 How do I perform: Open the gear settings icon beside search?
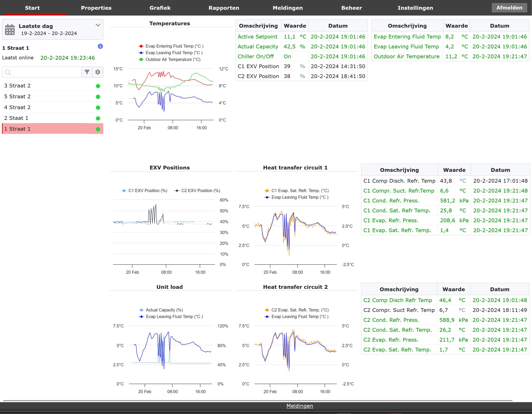pyautogui.click(x=98, y=72)
